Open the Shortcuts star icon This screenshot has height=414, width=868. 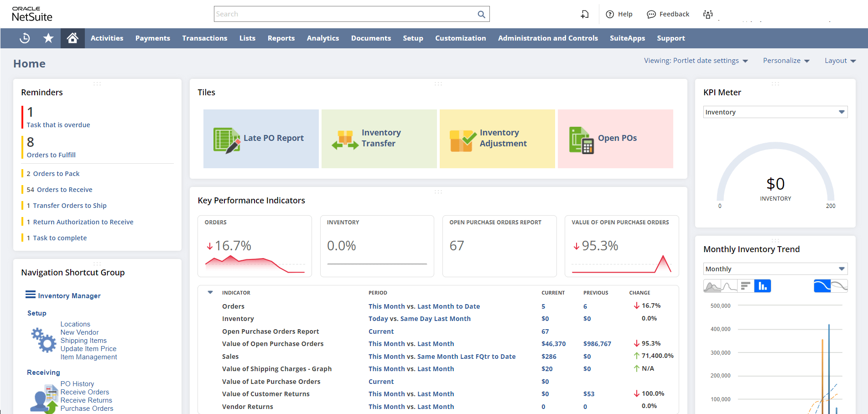click(48, 38)
